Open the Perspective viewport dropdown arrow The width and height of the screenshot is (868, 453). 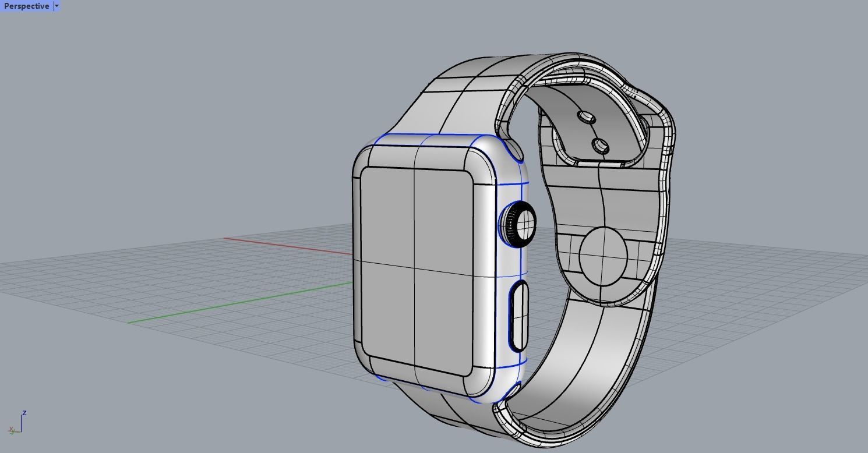(x=57, y=6)
